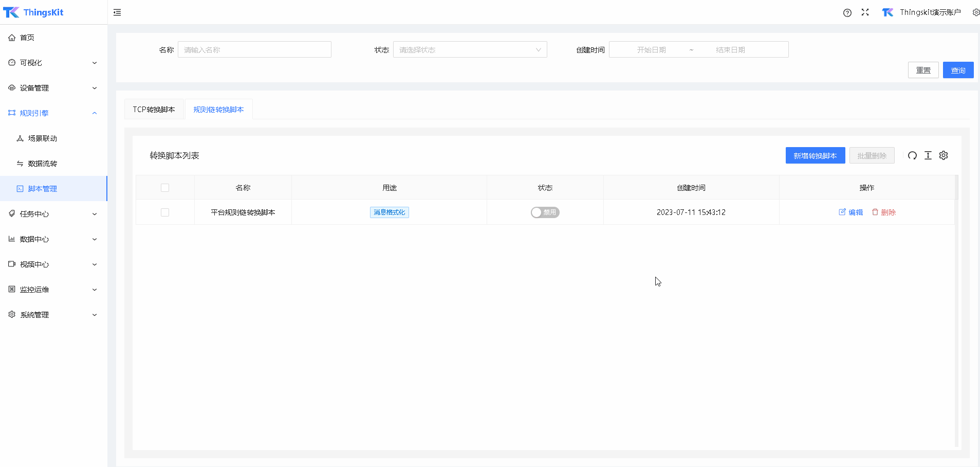
Task: Switch to the TCP转换脚本 tab
Action: tap(154, 110)
